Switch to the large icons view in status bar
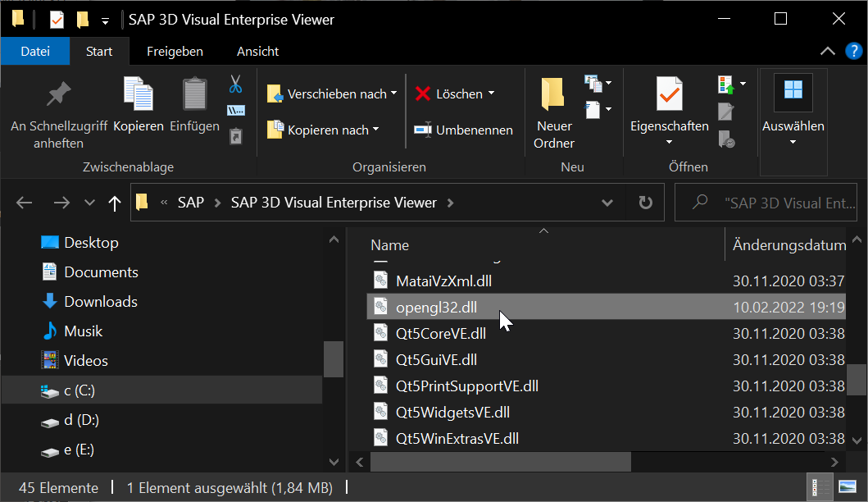The height and width of the screenshot is (502, 868). (x=847, y=487)
